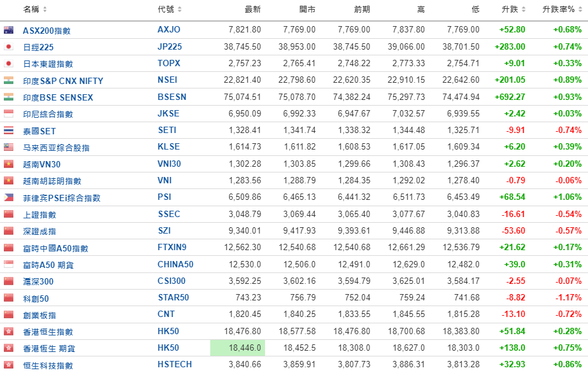
Task: Open the 富時A50 期貨 link
Action: [48, 265]
